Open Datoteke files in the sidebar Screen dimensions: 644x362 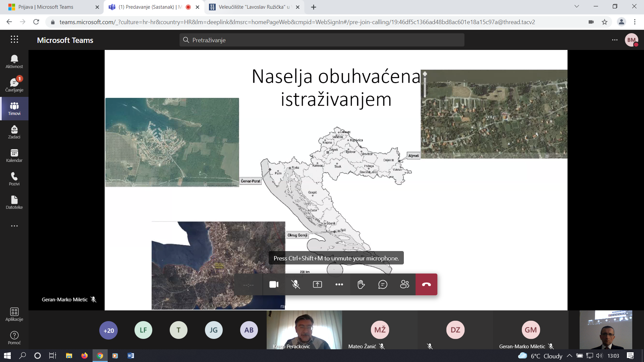[14, 202]
